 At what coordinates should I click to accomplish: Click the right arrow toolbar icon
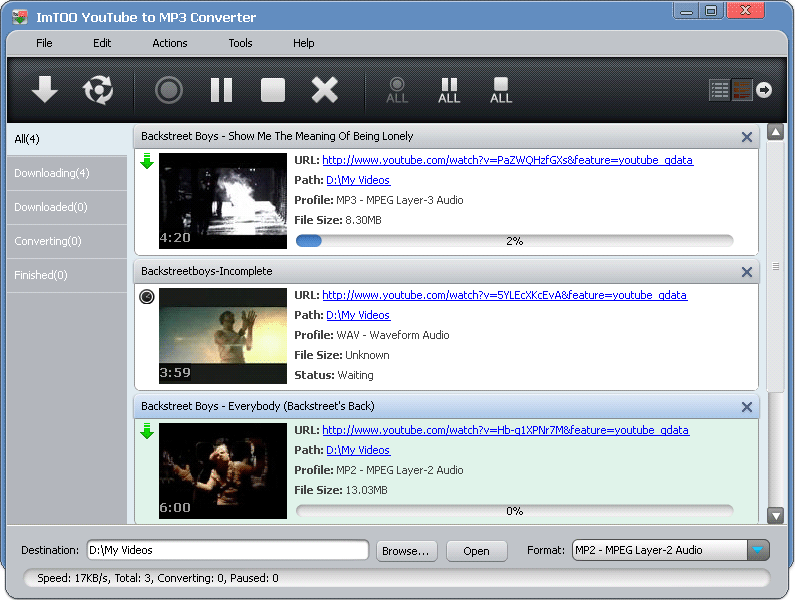pyautogui.click(x=764, y=90)
